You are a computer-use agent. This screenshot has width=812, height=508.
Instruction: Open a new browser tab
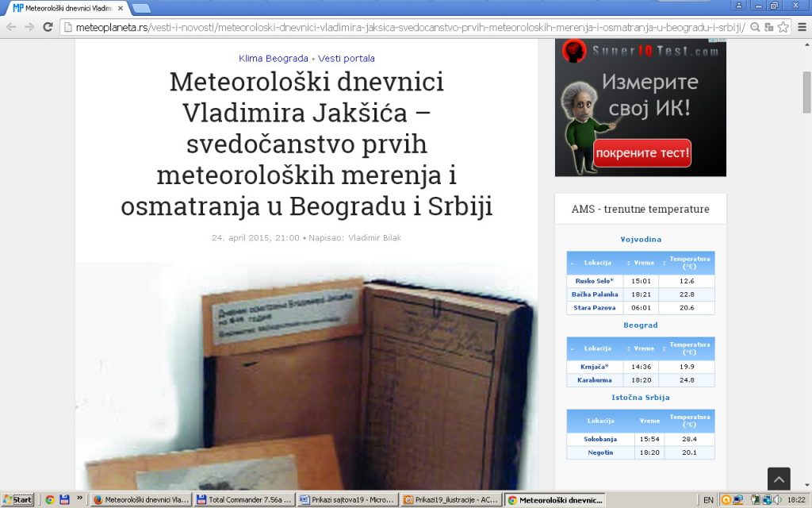click(x=141, y=8)
